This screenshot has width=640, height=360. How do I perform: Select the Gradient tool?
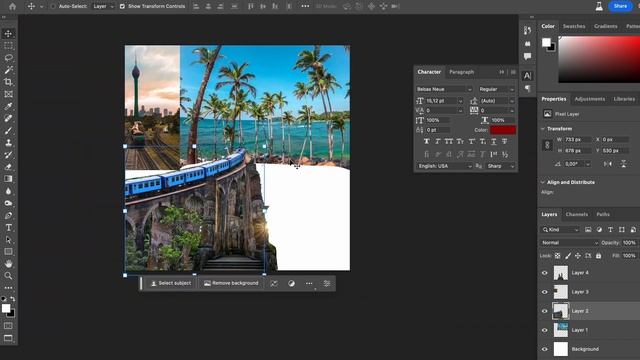(8, 179)
